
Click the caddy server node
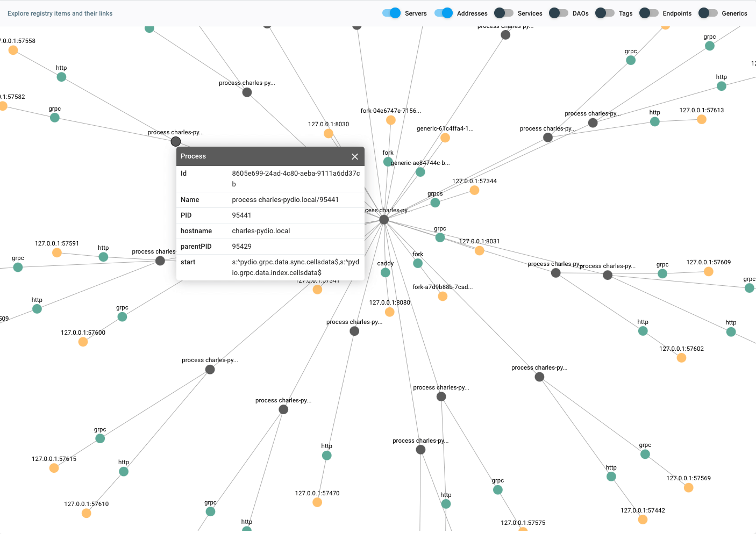pos(386,273)
